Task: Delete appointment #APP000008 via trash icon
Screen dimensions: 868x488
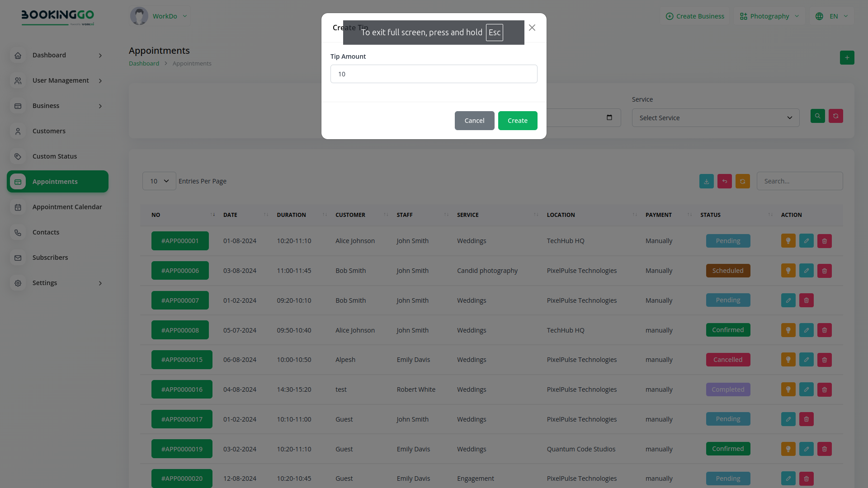Action: click(824, 330)
